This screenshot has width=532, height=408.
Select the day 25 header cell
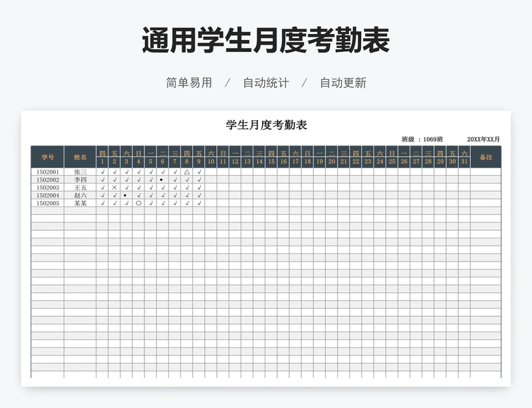[392, 162]
